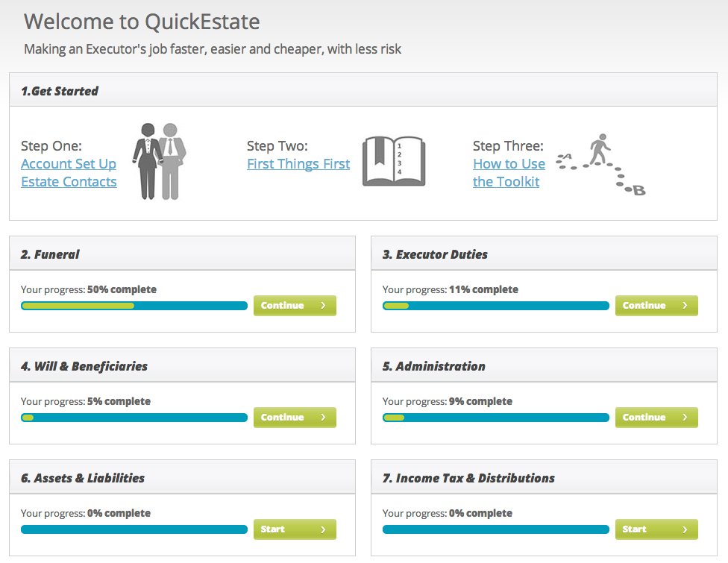Screen dimensions: 728x563
Task: Click the walking path A to B icon
Action: click(601, 165)
